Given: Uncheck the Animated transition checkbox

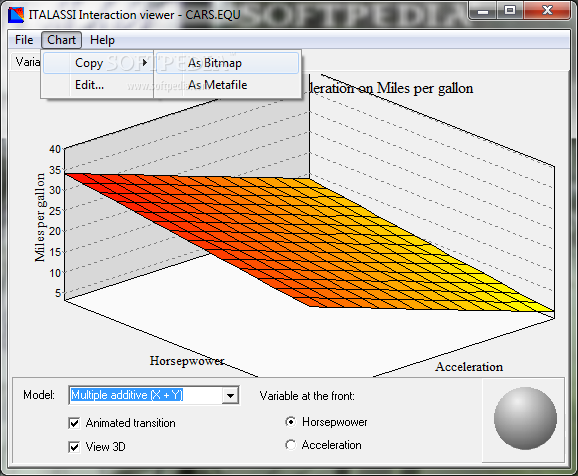Looking at the screenshot, I should point(74,423).
